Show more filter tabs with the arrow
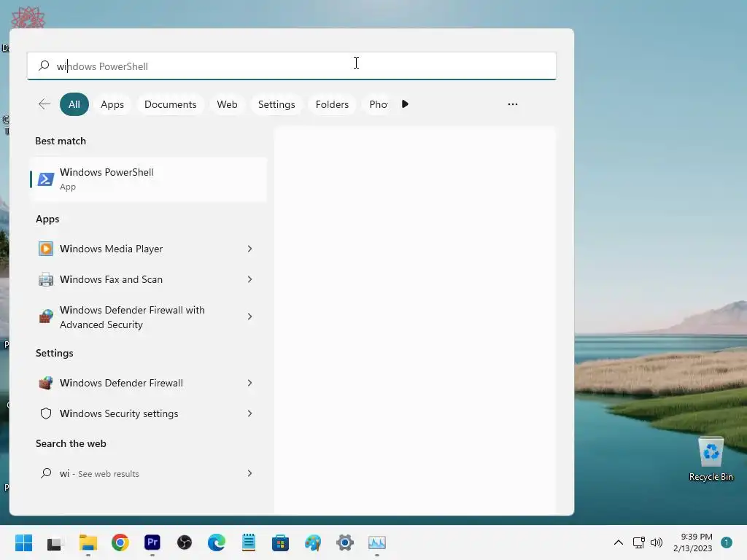The width and height of the screenshot is (747, 560). coord(405,104)
